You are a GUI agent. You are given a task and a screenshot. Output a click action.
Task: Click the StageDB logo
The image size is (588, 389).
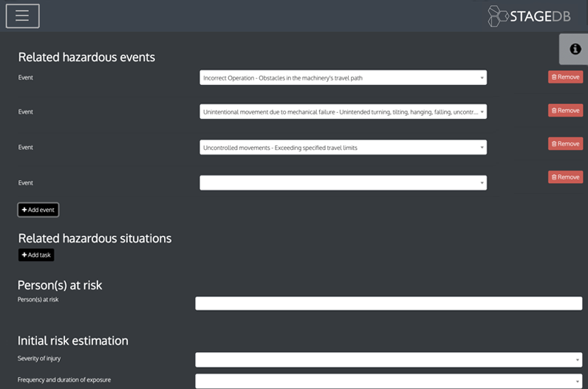coord(529,16)
